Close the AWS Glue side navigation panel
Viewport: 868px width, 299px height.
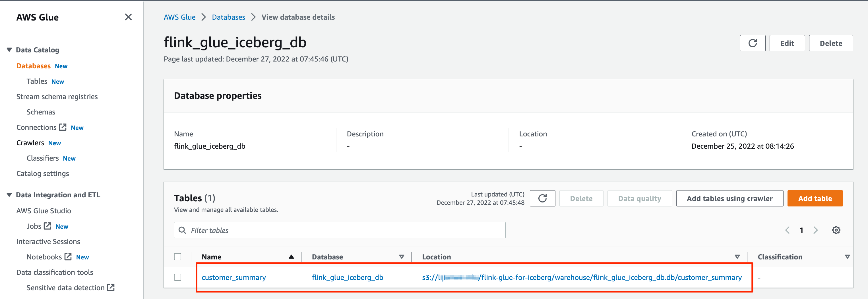tap(128, 17)
